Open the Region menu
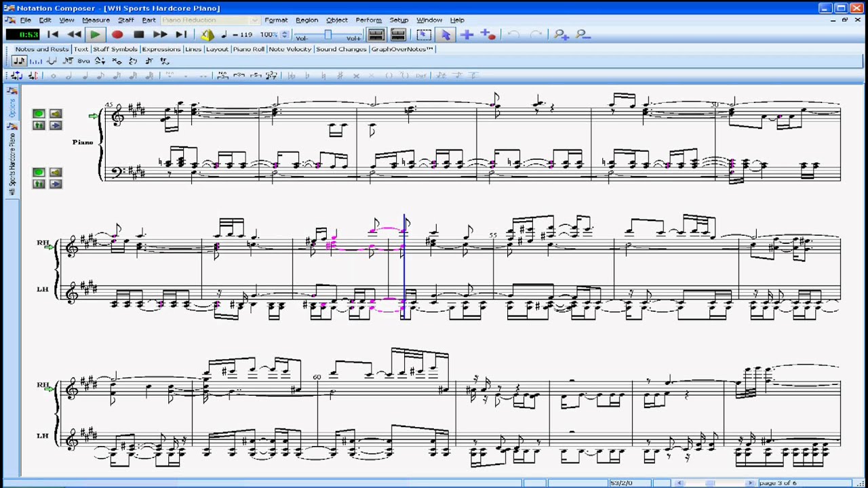Image resolution: width=868 pixels, height=488 pixels. (307, 20)
